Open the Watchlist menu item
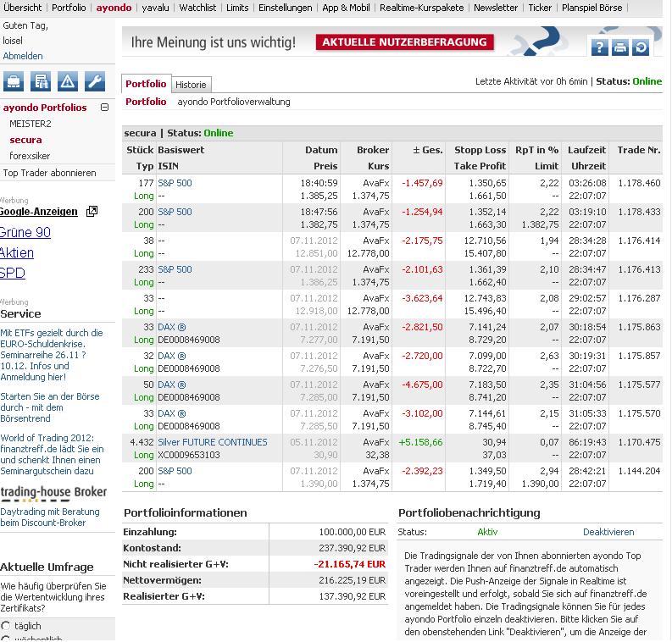Viewport: 672px width, 642px height. tap(197, 8)
